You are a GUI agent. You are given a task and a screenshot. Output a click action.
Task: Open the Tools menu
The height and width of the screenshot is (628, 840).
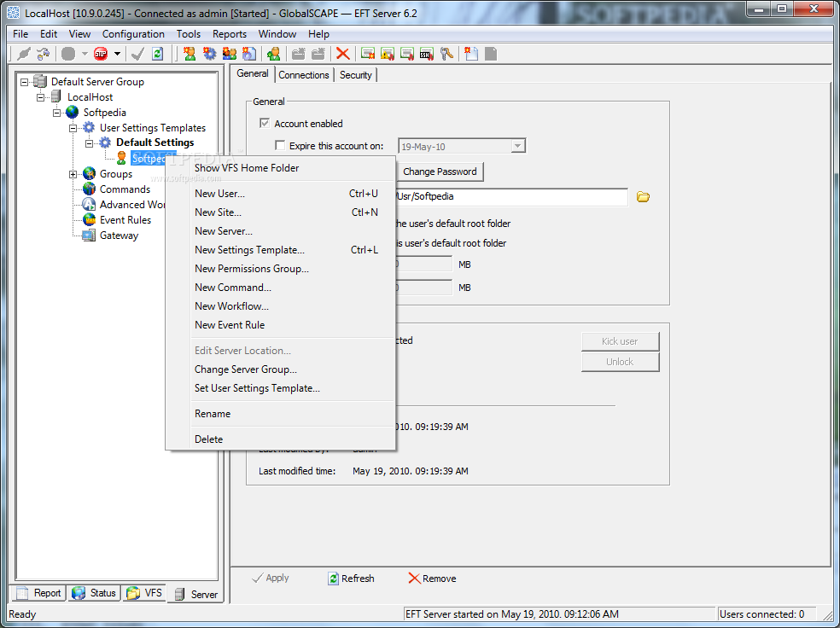(x=189, y=34)
